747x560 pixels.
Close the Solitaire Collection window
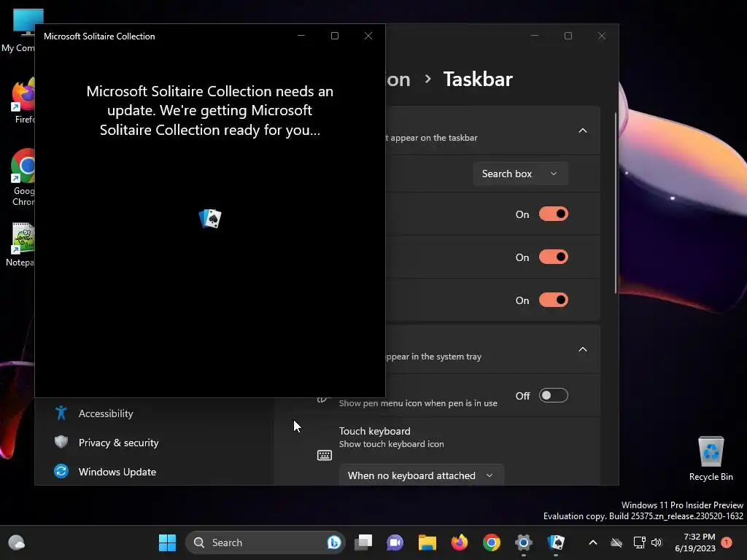point(368,36)
